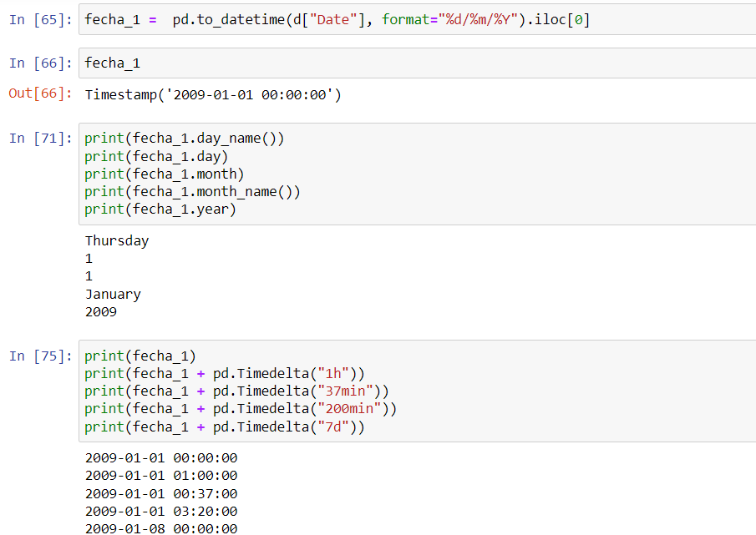
Task: Click the Thursday output text
Action: coord(117,241)
